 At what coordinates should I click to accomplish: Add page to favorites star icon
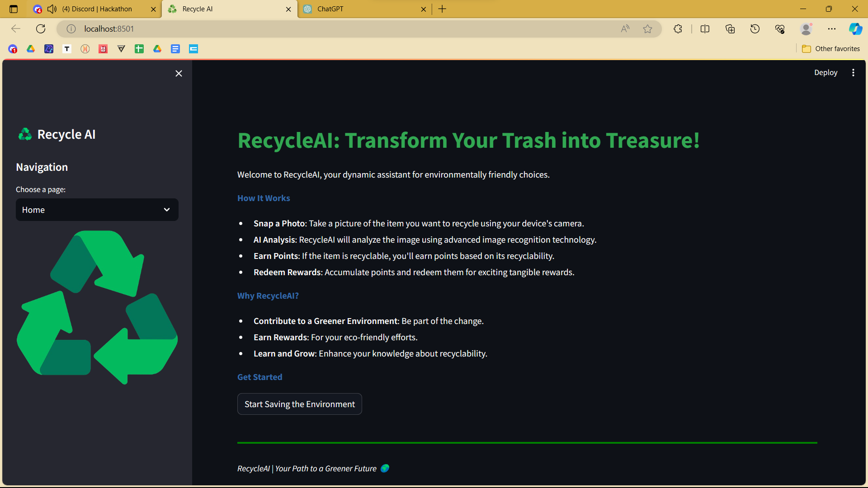point(647,29)
